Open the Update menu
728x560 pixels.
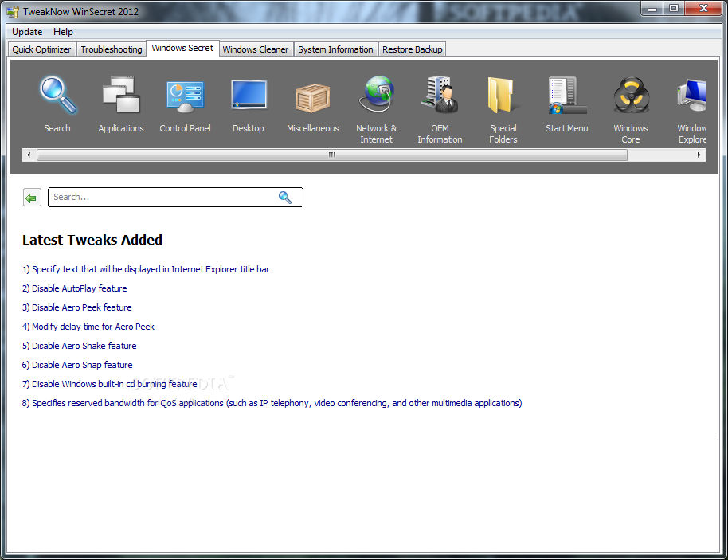pos(27,32)
